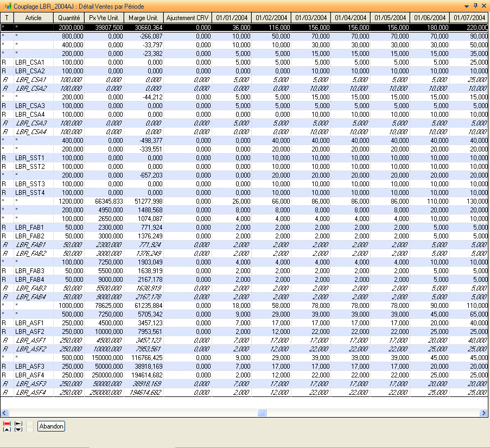The image size is (490, 448).
Task: Click the Article column header
Action: click(33, 18)
